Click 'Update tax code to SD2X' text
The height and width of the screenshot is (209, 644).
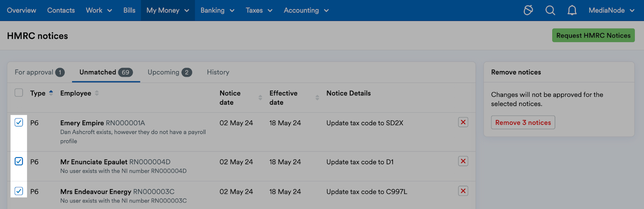tap(365, 123)
